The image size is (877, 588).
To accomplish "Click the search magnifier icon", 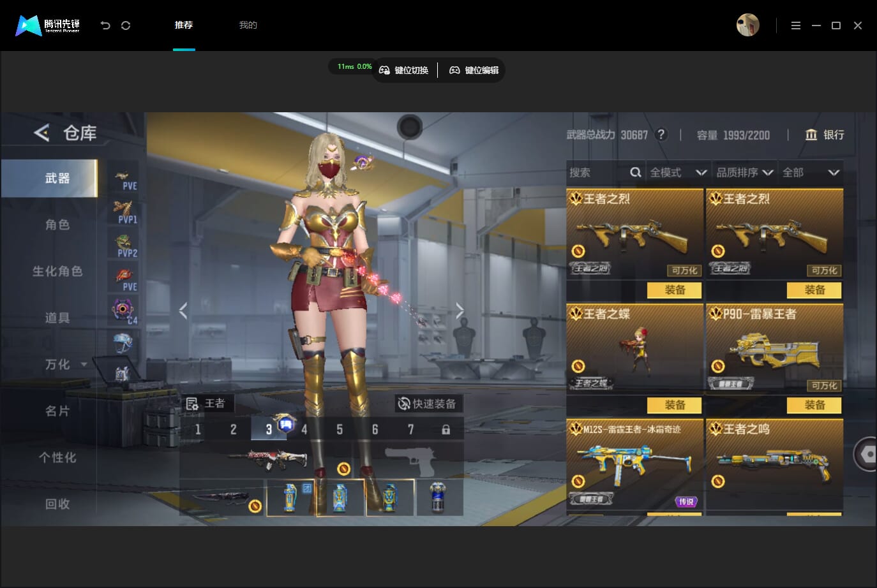I will pos(635,172).
